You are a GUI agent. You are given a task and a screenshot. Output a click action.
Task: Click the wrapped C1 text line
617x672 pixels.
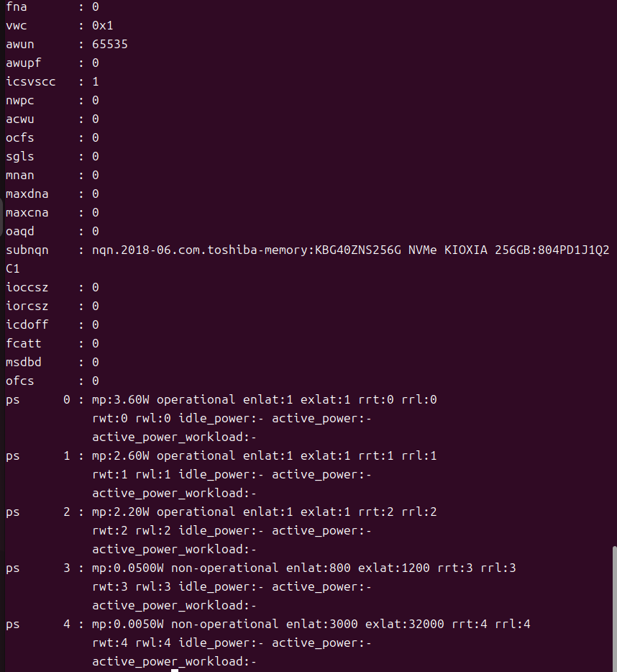[x=13, y=268]
